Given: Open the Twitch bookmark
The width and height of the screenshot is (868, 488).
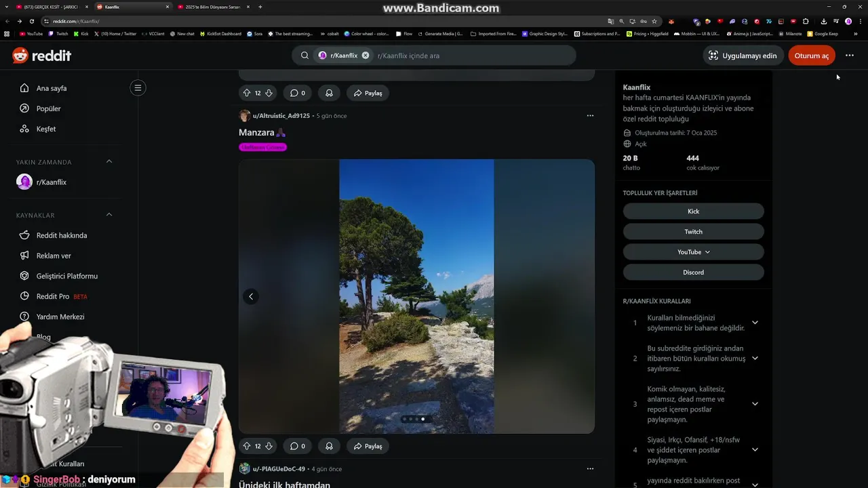Looking at the screenshot, I should pos(58,33).
